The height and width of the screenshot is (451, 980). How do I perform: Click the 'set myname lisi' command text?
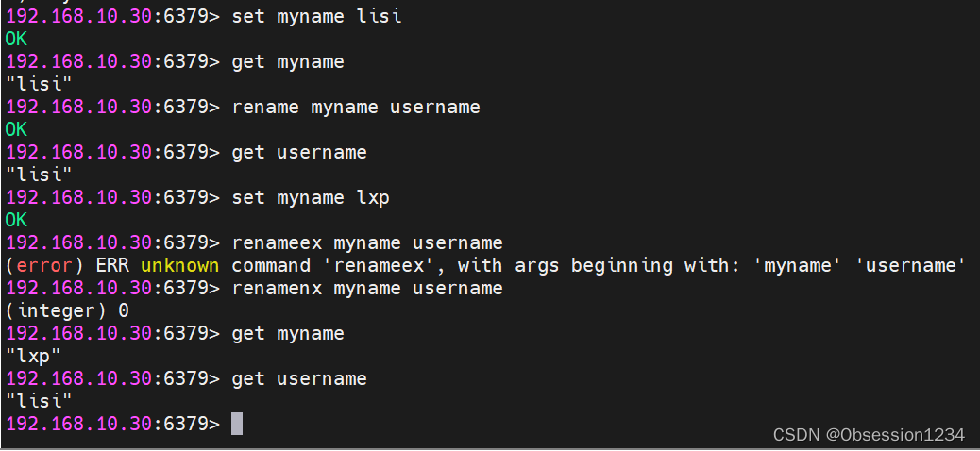(316, 16)
